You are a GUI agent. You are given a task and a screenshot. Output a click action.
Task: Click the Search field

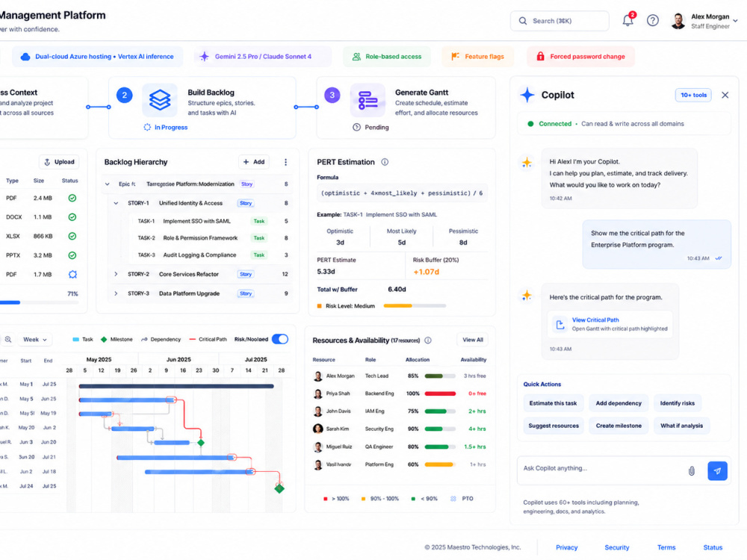pyautogui.click(x=560, y=21)
